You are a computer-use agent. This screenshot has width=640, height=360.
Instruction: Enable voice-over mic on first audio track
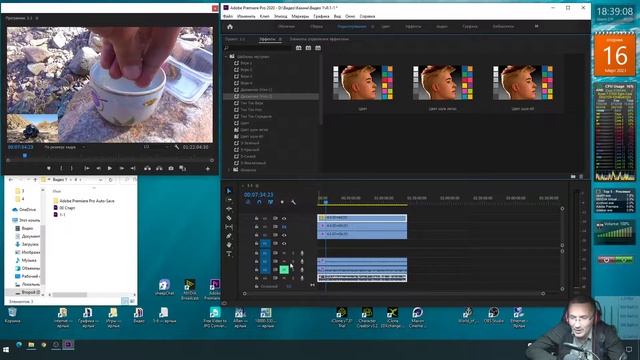(x=302, y=253)
